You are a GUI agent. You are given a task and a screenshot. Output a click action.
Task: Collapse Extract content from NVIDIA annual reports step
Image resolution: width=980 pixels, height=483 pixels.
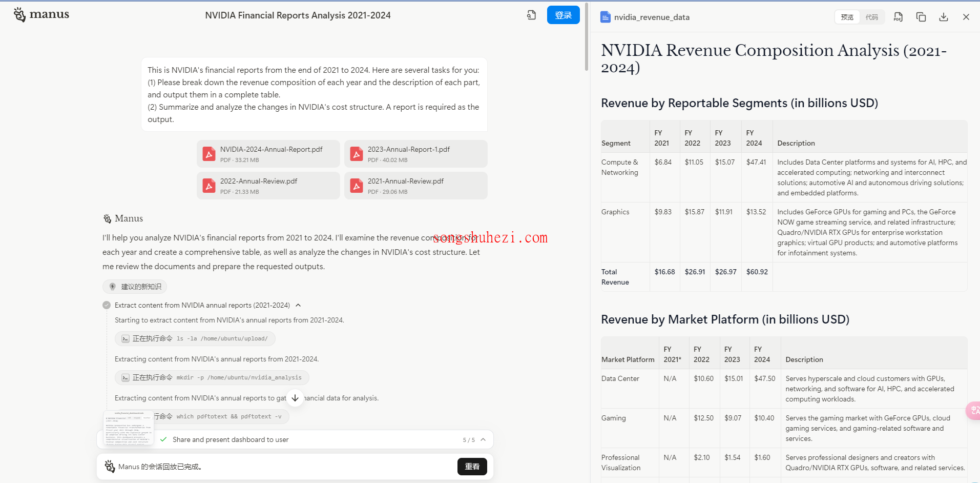tap(298, 305)
